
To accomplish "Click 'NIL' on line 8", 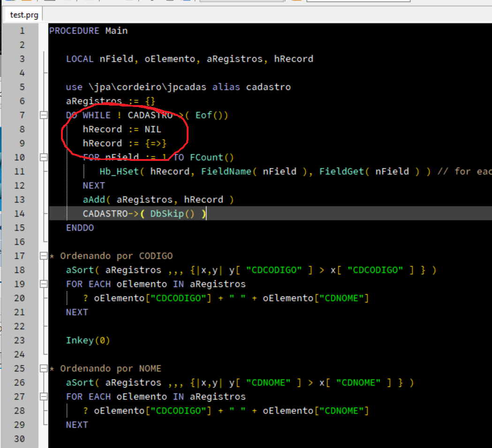I will (x=153, y=129).
